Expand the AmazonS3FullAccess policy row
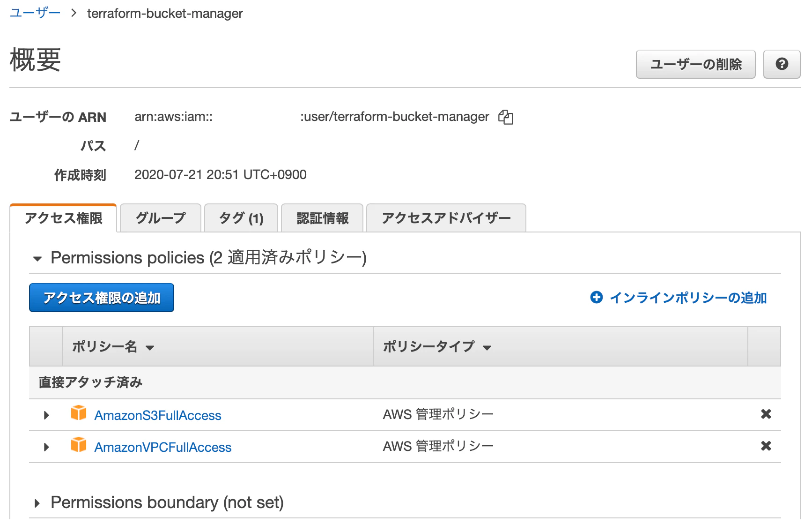The width and height of the screenshot is (812, 524). click(46, 415)
